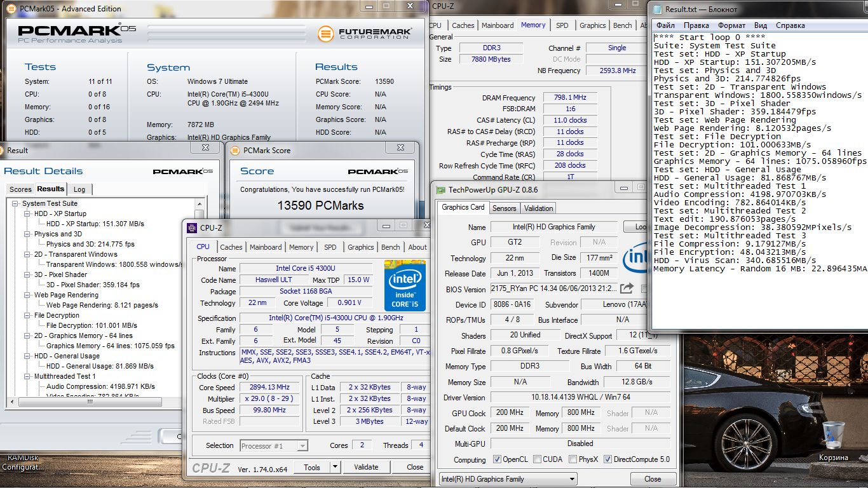Select tree row 'File Decryption: 101.001 MB/s'
This screenshot has height=488, width=868.
tap(92, 325)
